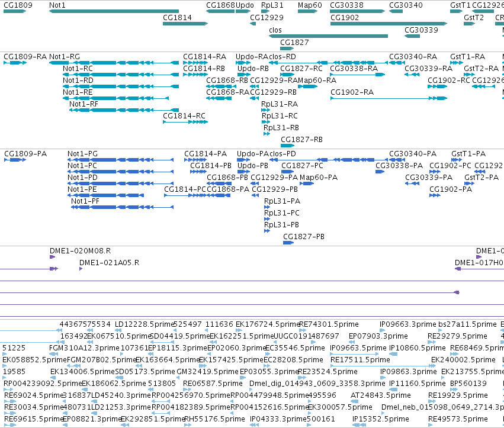The height and width of the screenshot is (428, 504).
Task: Click the Not1 gene bar
Action: [x=114, y=11]
